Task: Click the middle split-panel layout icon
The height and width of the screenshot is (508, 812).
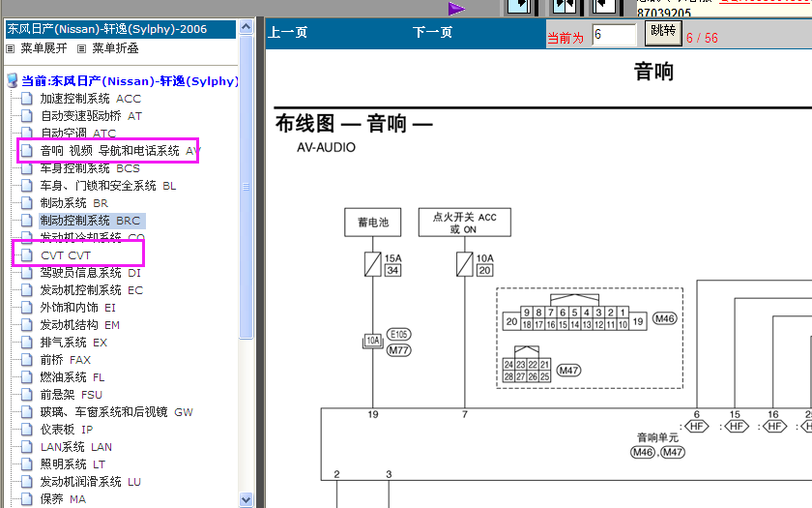Action: click(x=564, y=6)
